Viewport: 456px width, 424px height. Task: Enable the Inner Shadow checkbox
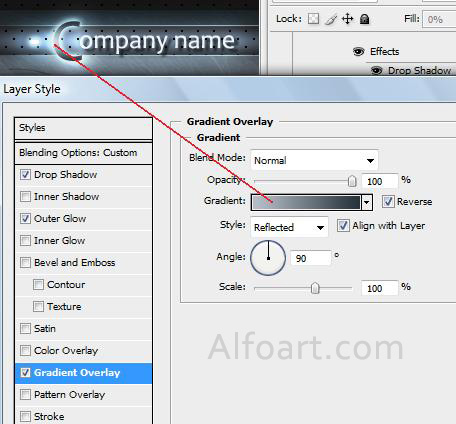pos(25,196)
